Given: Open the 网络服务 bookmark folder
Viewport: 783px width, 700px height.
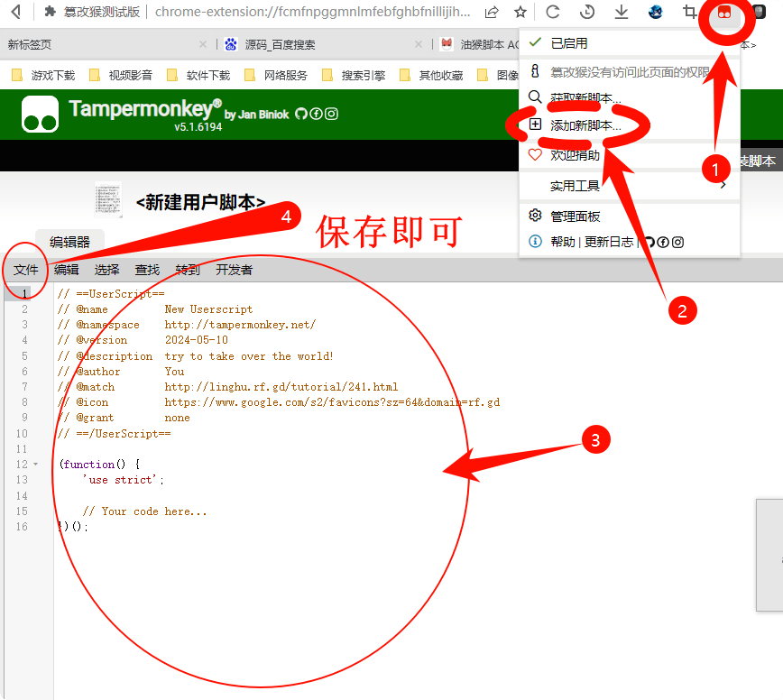Looking at the screenshot, I should (x=276, y=75).
